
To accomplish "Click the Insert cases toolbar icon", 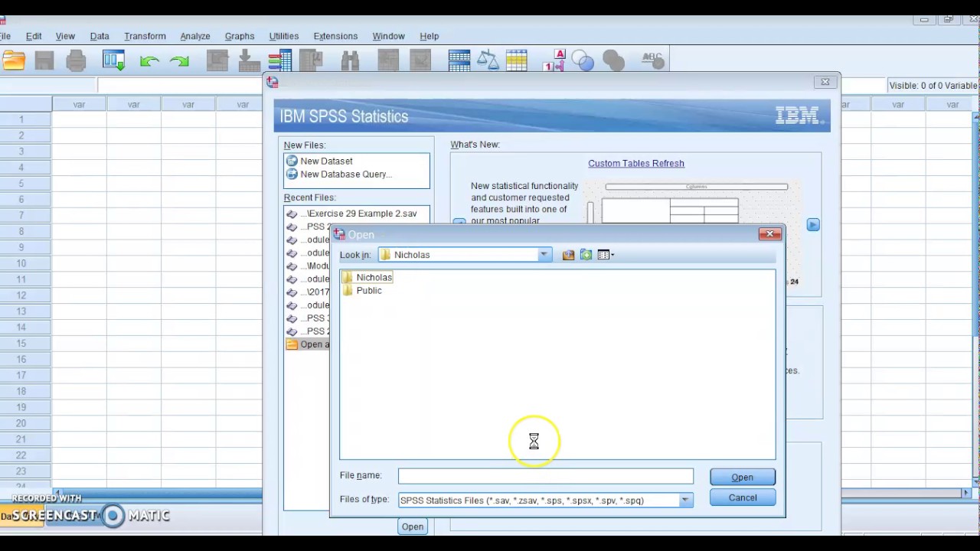I will 388,60.
